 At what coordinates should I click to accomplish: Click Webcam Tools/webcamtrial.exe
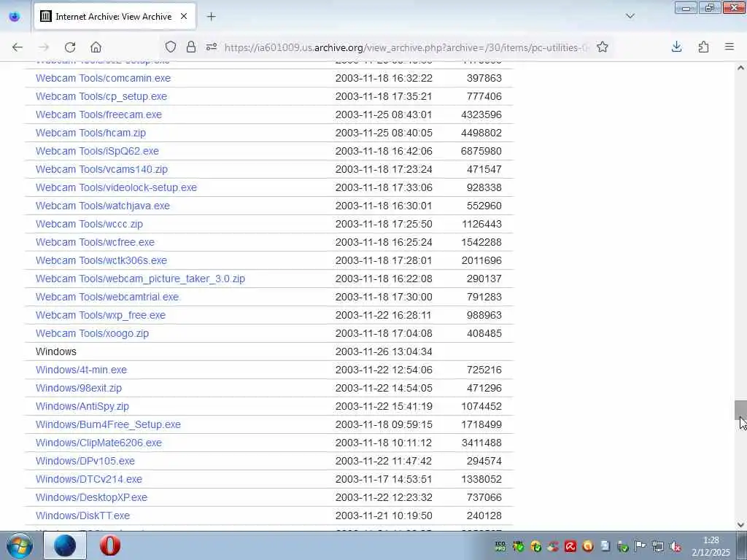[107, 297]
